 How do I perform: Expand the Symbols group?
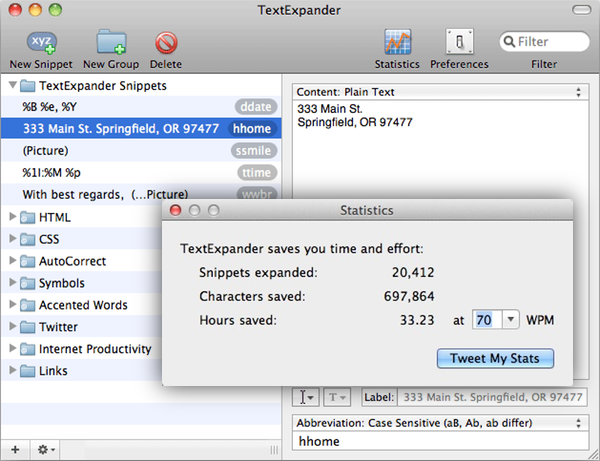tap(13, 282)
